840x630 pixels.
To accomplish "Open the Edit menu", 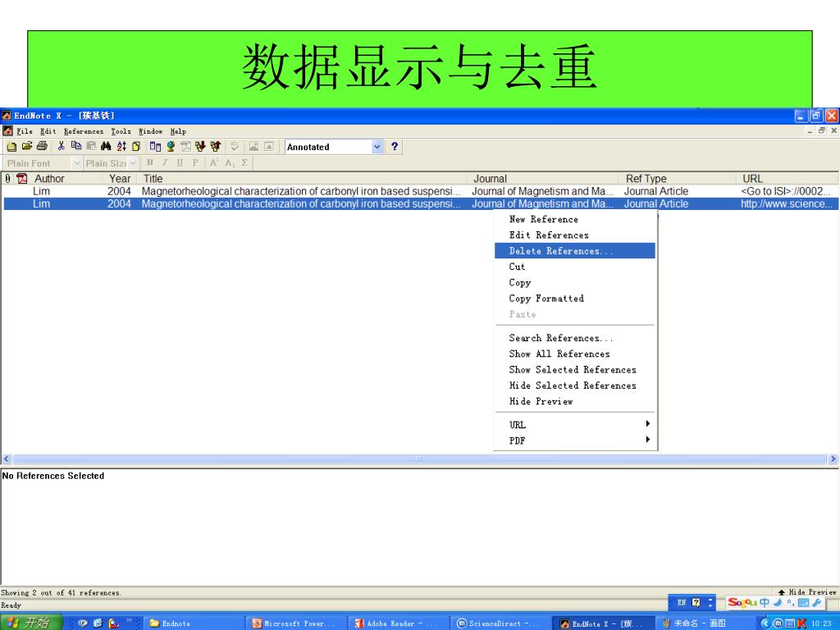I will (48, 131).
